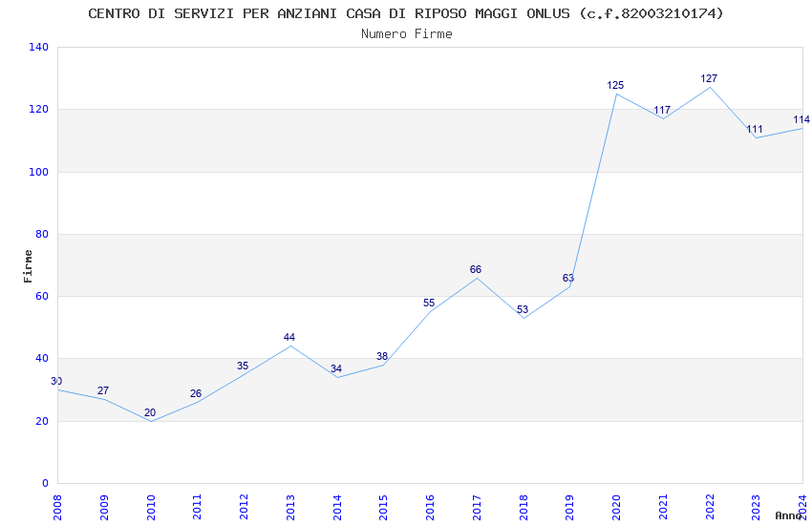Click the x-axis year 2018
Image resolution: width=812 pixels, height=525 pixels.
pyautogui.click(x=524, y=507)
